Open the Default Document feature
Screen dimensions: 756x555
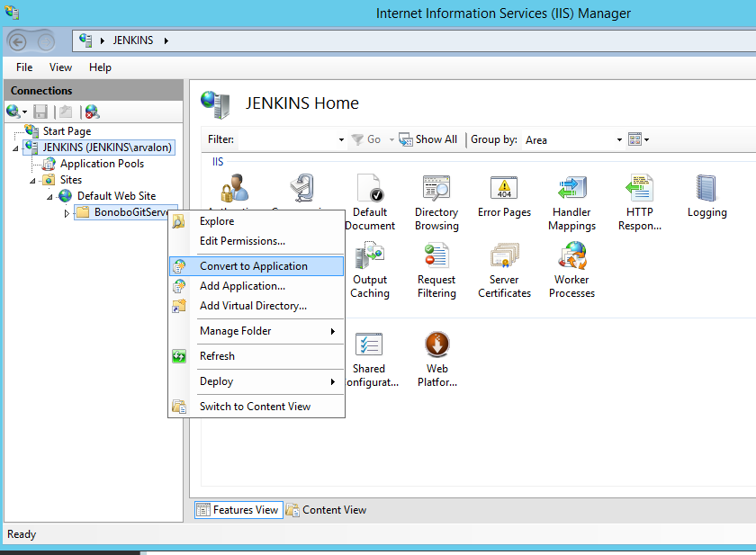(x=370, y=202)
